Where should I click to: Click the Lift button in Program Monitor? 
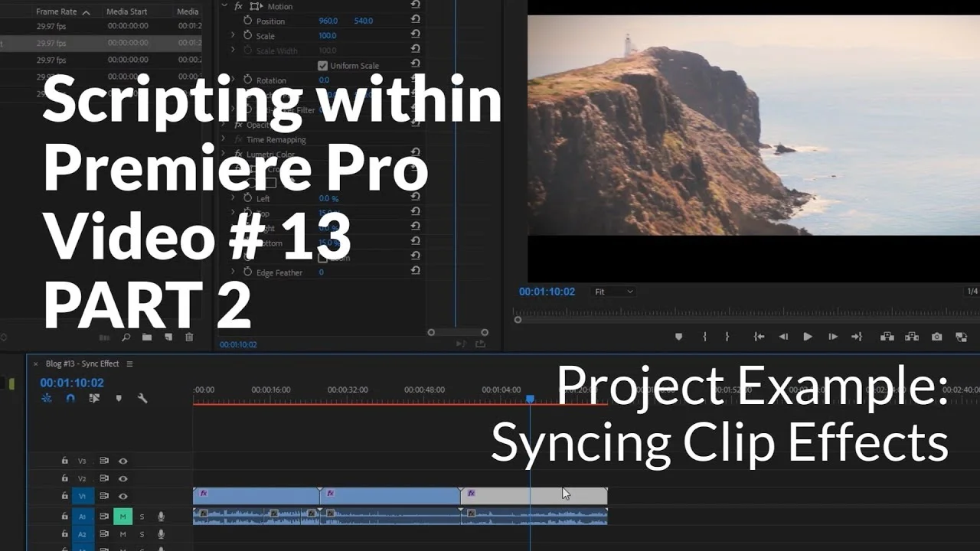(887, 337)
